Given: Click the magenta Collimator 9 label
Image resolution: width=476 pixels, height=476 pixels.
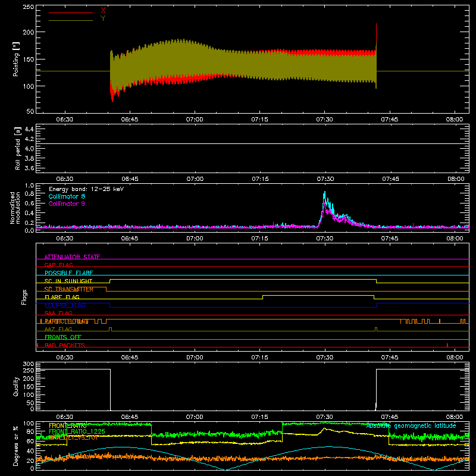Looking at the screenshot, I should point(67,203).
